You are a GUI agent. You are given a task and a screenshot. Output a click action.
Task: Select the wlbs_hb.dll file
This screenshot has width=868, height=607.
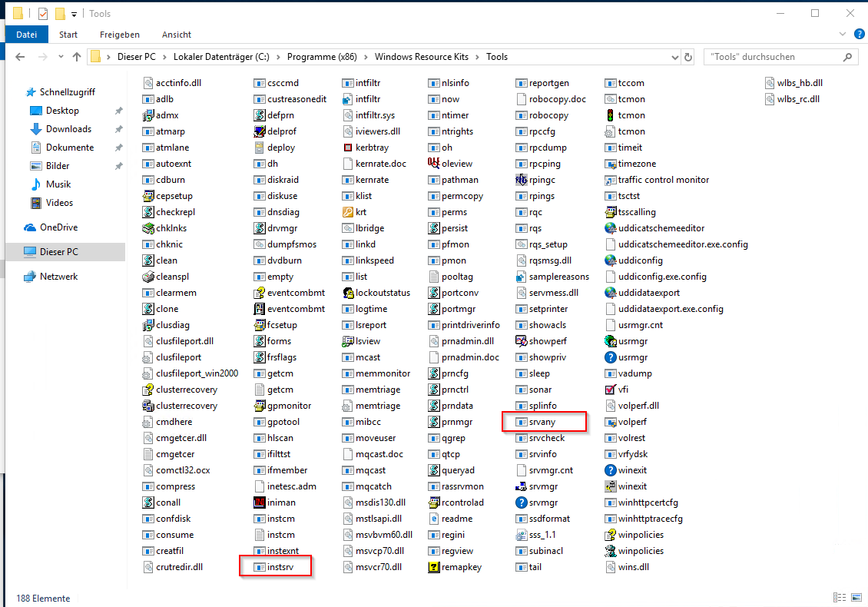[x=793, y=83]
